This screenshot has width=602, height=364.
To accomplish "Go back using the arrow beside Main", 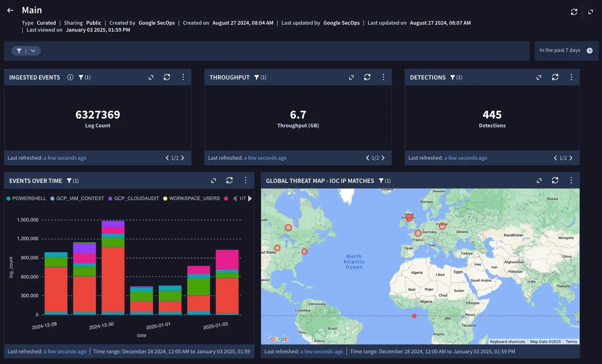I will [x=10, y=10].
